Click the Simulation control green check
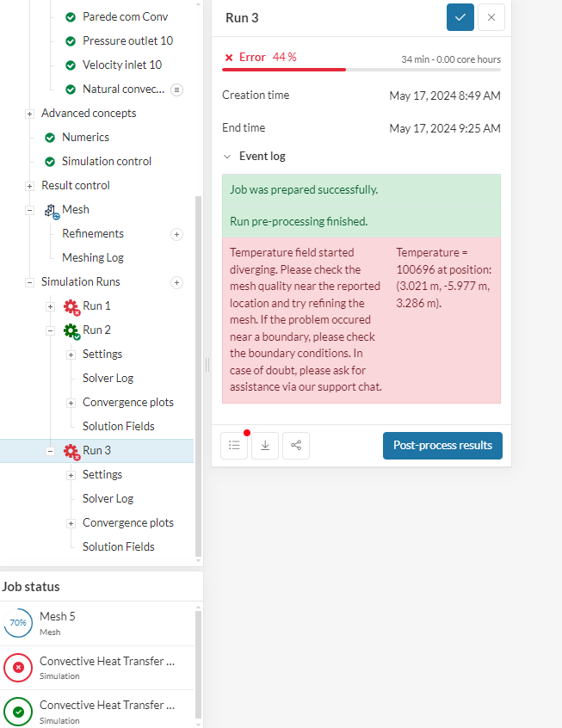Screen dimensions: 562x728 click(x=50, y=162)
